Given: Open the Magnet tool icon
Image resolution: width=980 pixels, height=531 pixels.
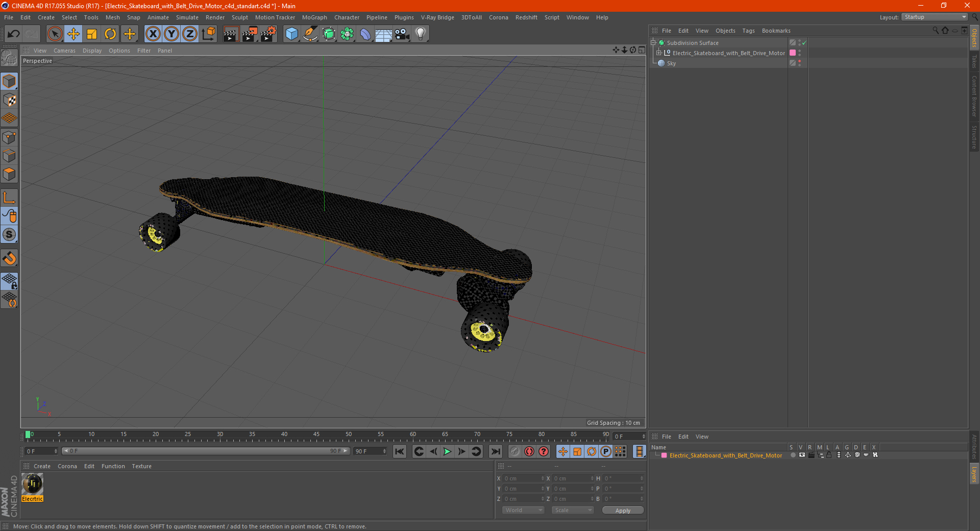Looking at the screenshot, I should [x=9, y=258].
